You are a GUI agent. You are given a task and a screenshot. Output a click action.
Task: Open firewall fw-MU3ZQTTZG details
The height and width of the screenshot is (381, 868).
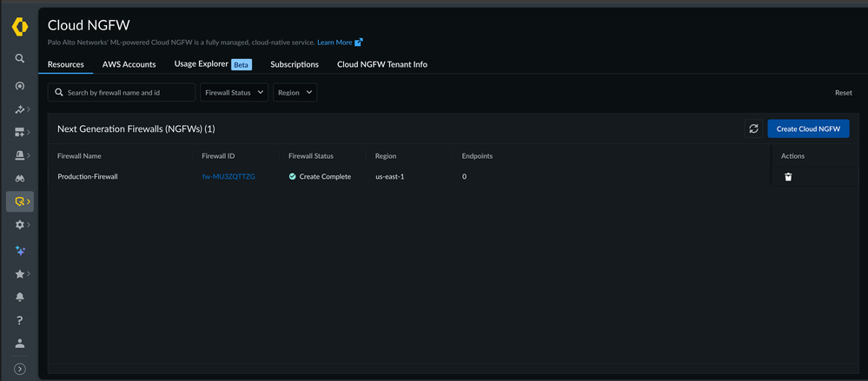[229, 177]
